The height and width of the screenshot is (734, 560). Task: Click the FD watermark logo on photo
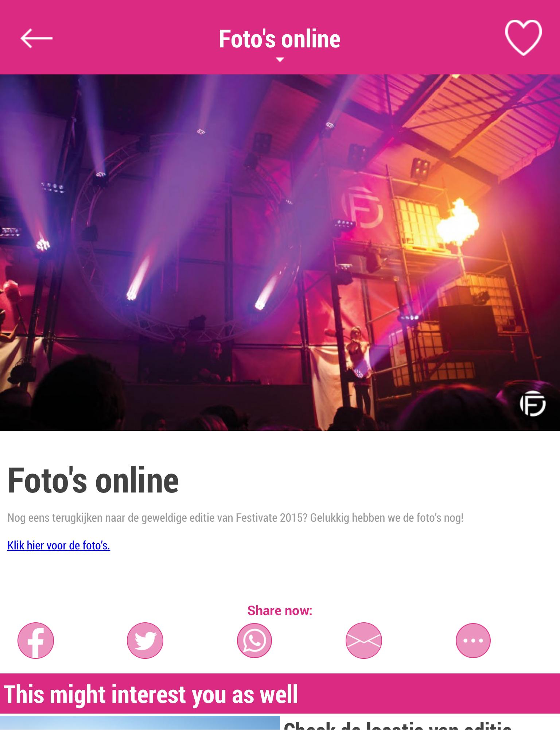[533, 403]
